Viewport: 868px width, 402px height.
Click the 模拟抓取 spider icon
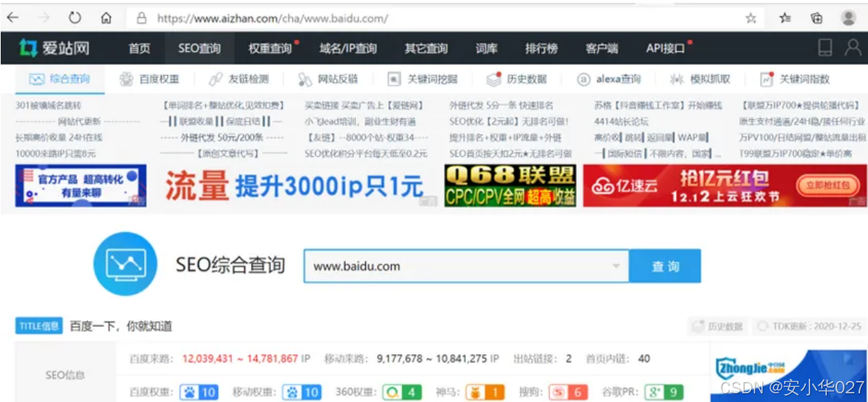677,79
